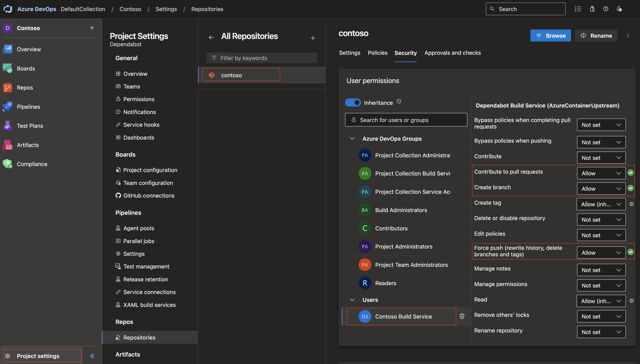The width and height of the screenshot is (640, 364).
Task: Click the user profile icon in top right
Action: (619, 9)
